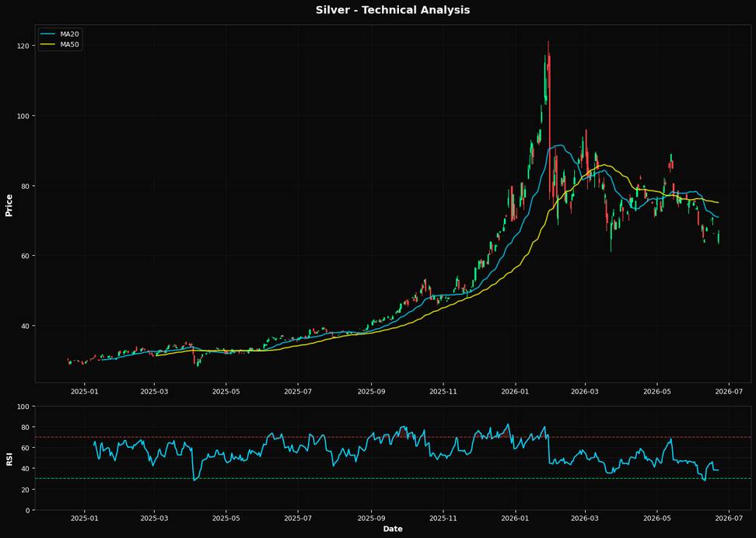
Task: Click the 2026-07 date label under RSI panel
Action: pos(729,519)
